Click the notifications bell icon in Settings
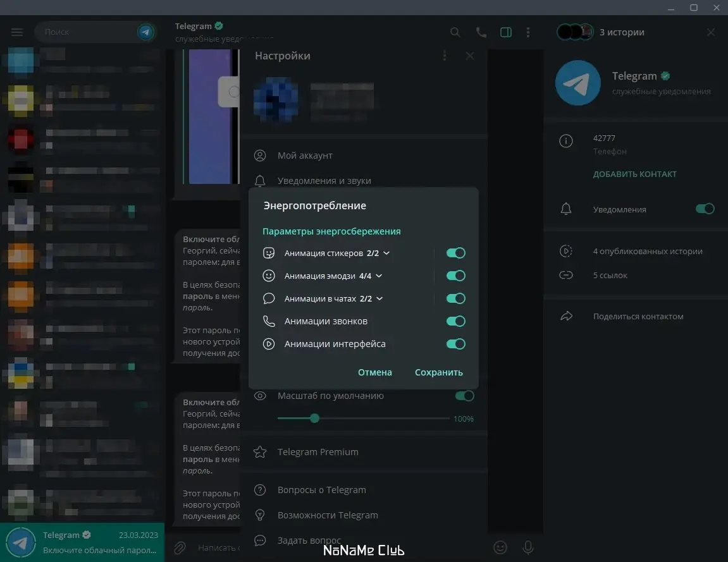This screenshot has width=728, height=562. (260, 181)
